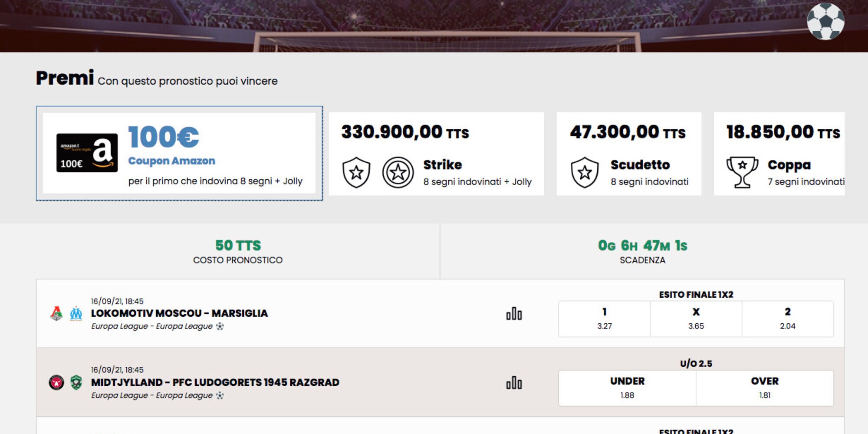Open the 330.900,00 TTS Strike prize card
This screenshot has width=868, height=434.
(436, 154)
